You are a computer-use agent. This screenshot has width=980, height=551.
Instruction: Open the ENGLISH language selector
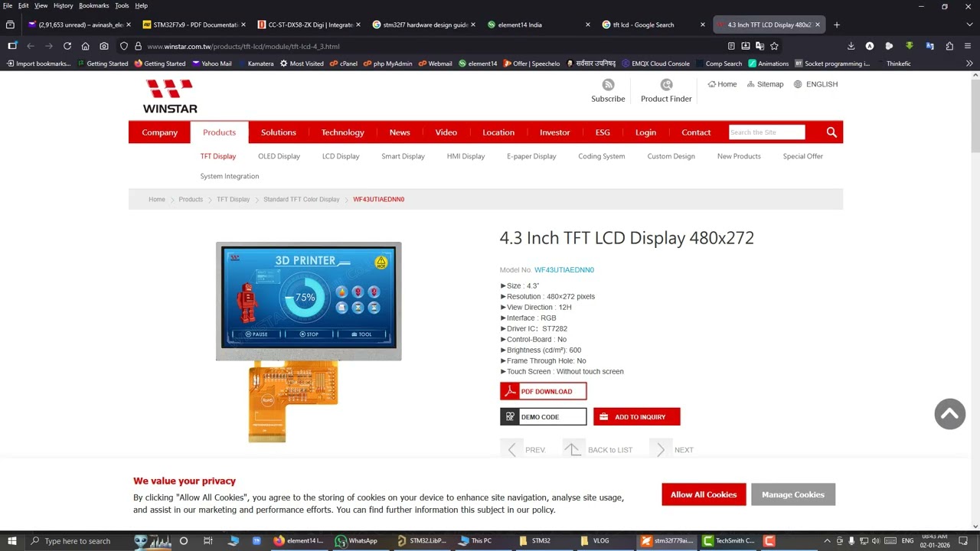click(815, 84)
